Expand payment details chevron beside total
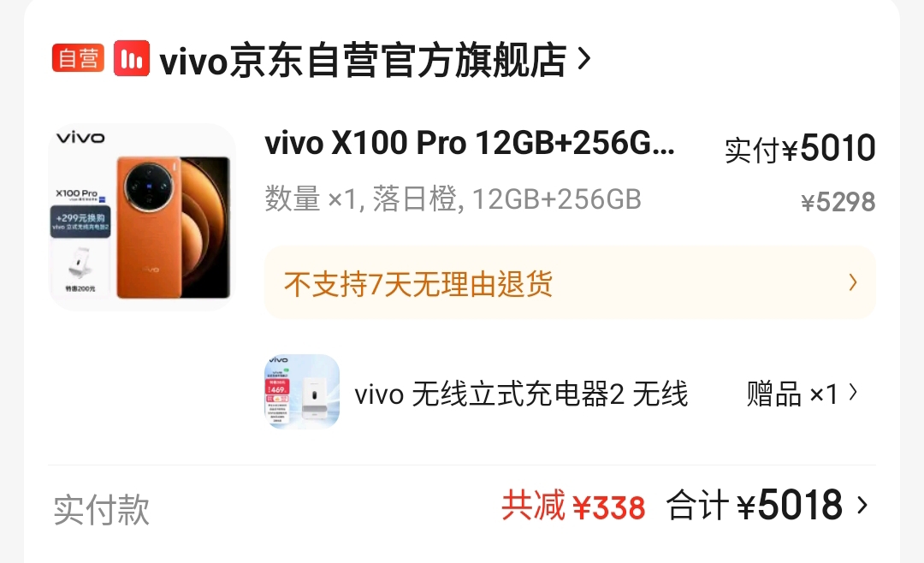The width and height of the screenshot is (924, 563). click(x=862, y=505)
